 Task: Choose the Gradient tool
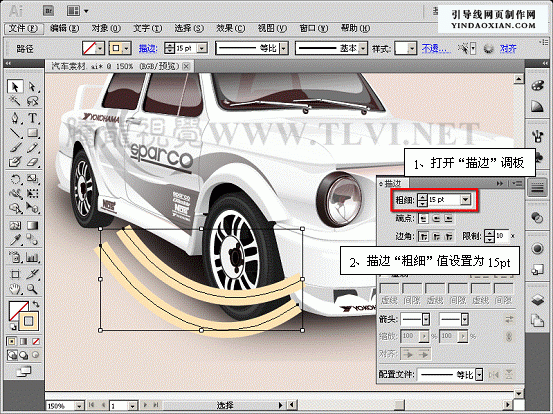[x=32, y=225]
